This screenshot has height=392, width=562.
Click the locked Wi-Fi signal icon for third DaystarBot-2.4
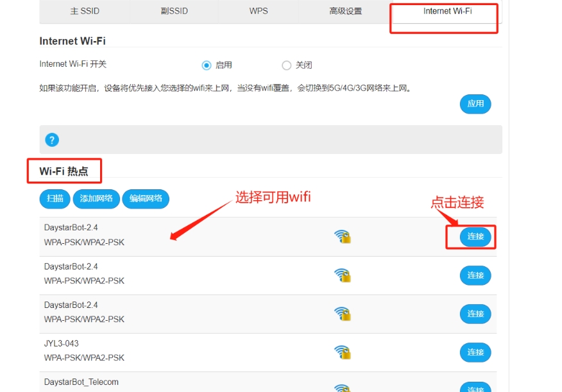[x=343, y=314]
